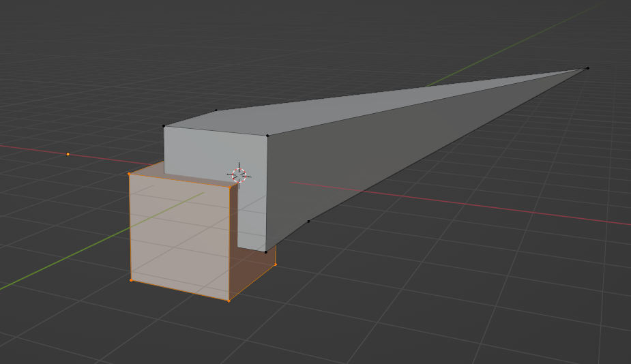Select the bottom-front corner vertex of the orange cube

point(229,301)
